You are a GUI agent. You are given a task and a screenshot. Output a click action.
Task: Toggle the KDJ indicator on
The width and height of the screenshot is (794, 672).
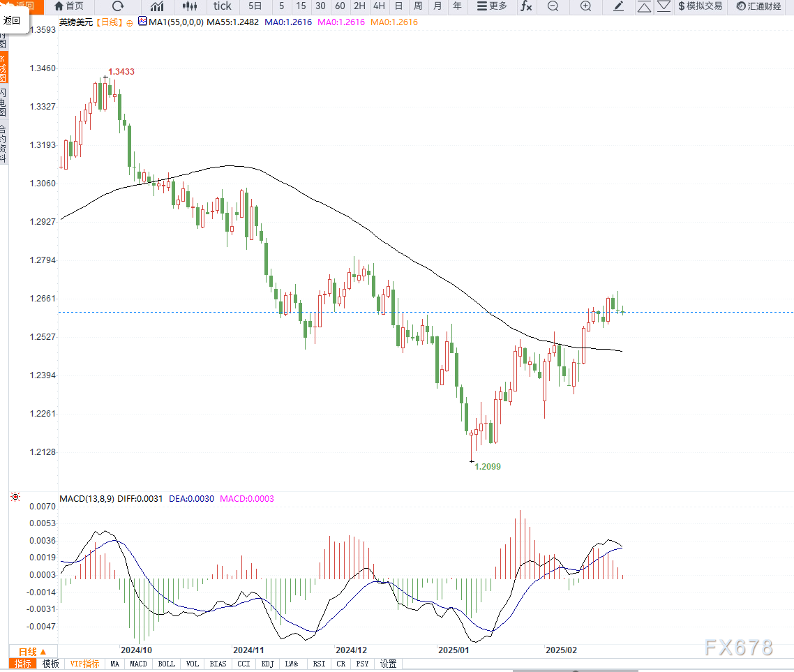[267, 664]
